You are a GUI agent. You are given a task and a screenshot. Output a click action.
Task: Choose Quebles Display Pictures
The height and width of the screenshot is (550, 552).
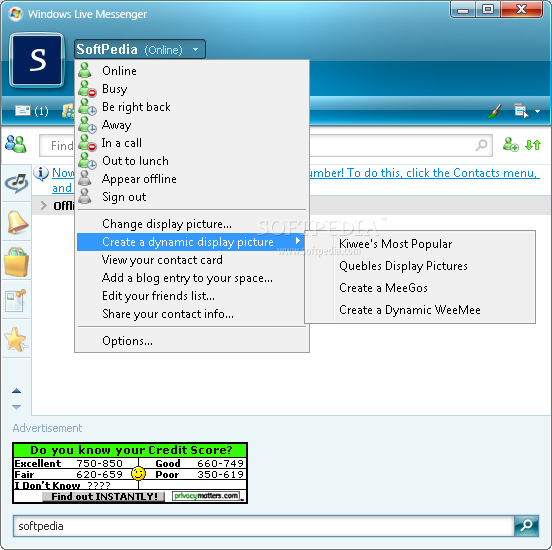click(x=420, y=266)
